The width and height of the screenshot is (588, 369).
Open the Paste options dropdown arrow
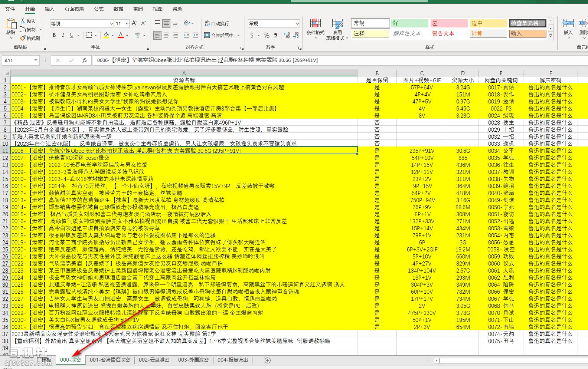(x=11, y=38)
